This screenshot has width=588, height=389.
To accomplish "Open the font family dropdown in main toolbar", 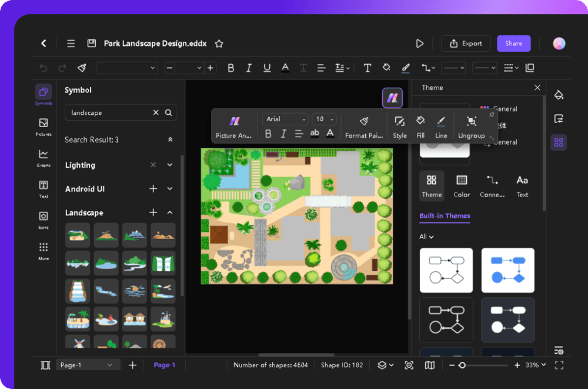I will [126, 68].
